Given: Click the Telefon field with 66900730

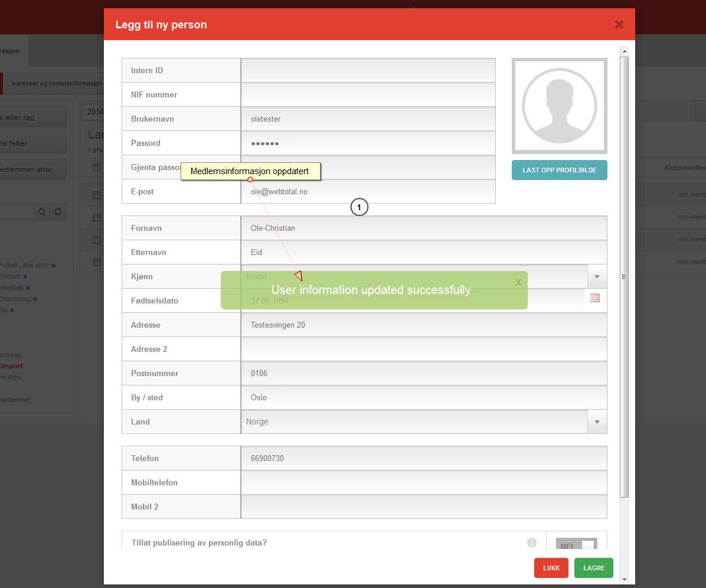Looking at the screenshot, I should (x=424, y=458).
